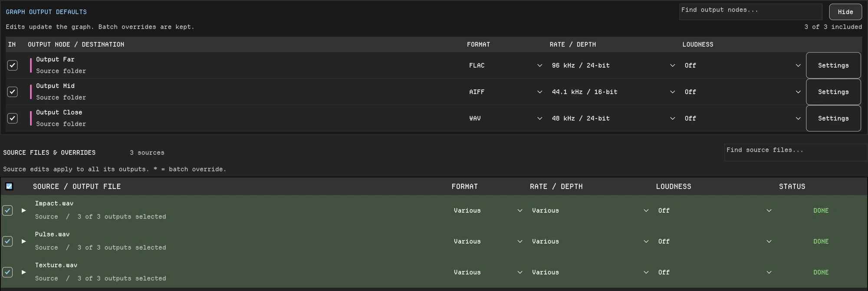This screenshot has width=868, height=291.
Task: Open the Output Close loudness dropdown
Action: click(x=743, y=119)
